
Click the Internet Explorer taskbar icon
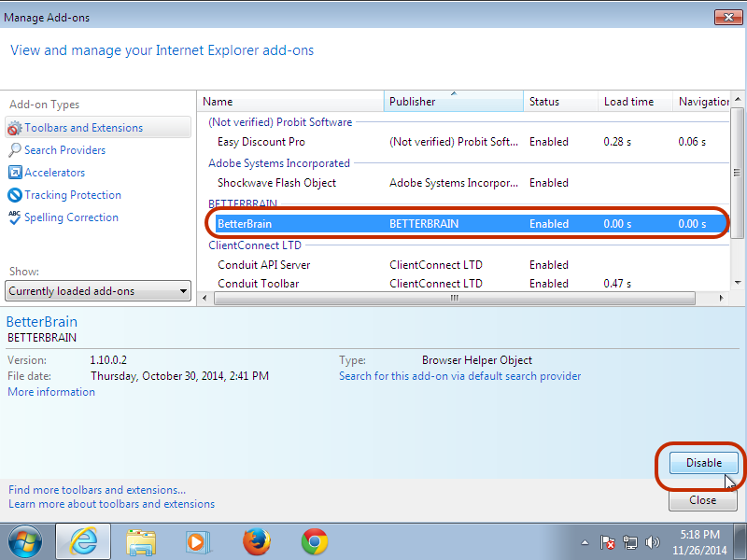tap(83, 541)
